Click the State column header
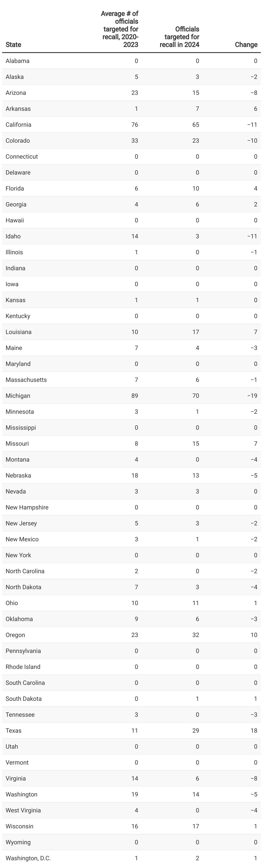Screen dimensions: 263x868 14,44
